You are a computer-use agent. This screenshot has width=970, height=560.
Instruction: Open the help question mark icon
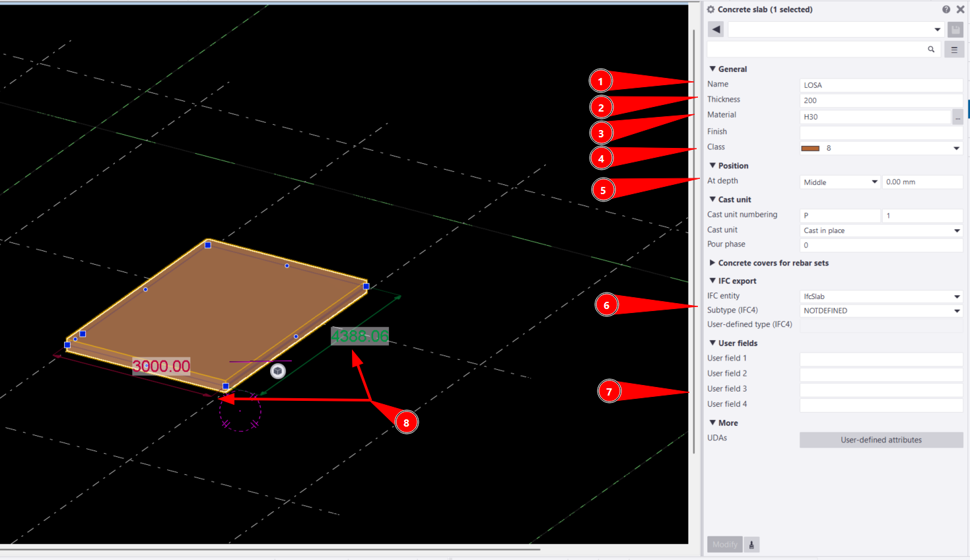(x=946, y=9)
